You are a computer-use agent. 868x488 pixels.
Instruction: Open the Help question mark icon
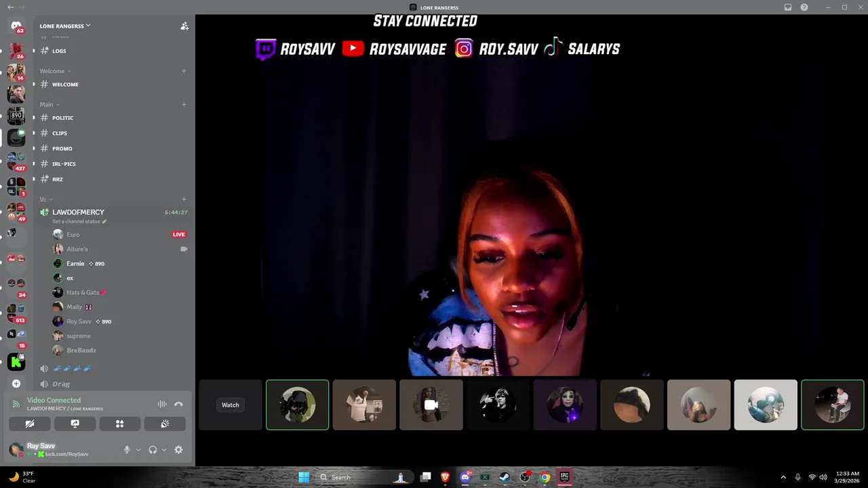804,7
